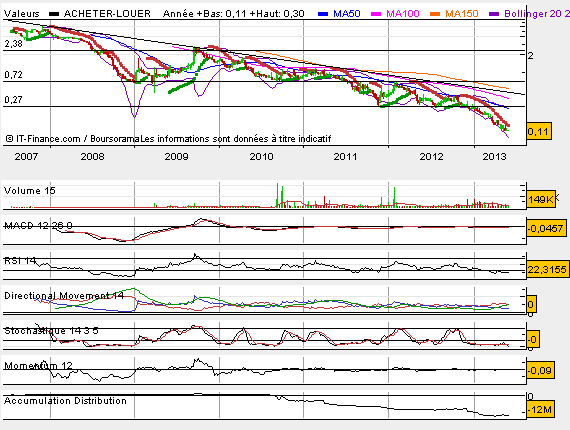Click the Directional Movement 14 panel title
Image resolution: width=570 pixels, height=430 pixels.
(x=64, y=296)
